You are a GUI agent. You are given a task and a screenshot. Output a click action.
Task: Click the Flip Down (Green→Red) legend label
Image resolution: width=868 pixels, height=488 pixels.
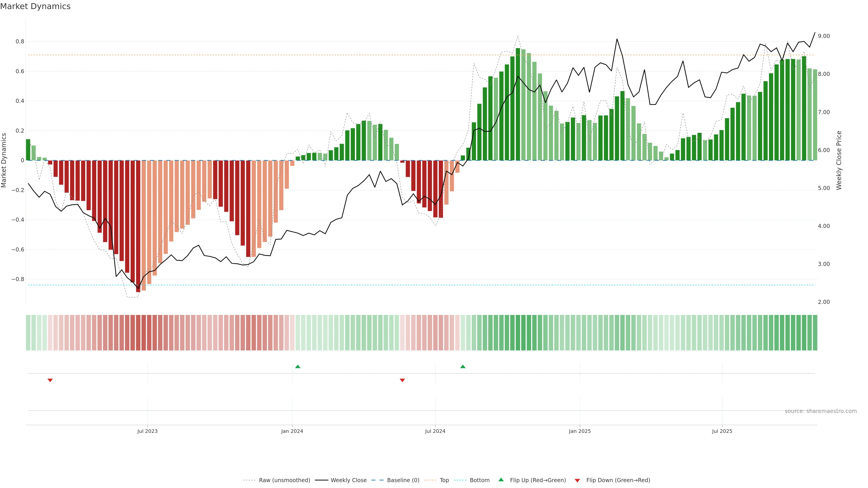point(618,480)
